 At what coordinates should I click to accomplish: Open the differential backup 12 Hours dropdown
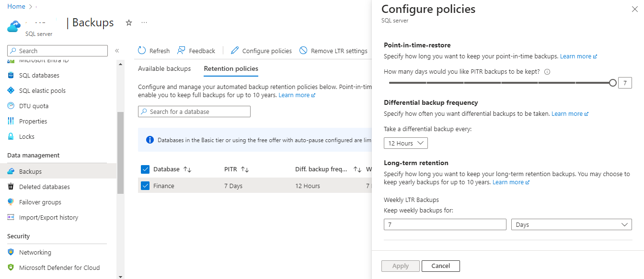pos(405,143)
